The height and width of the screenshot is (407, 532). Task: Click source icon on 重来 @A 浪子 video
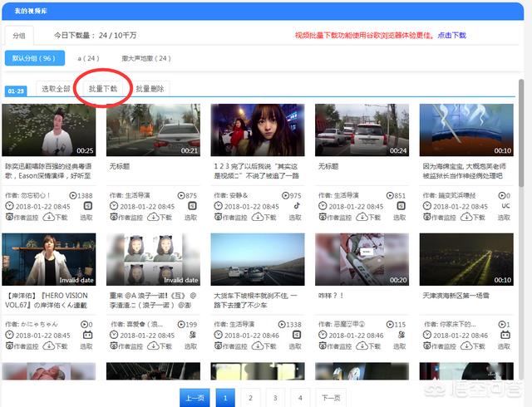pos(193,335)
